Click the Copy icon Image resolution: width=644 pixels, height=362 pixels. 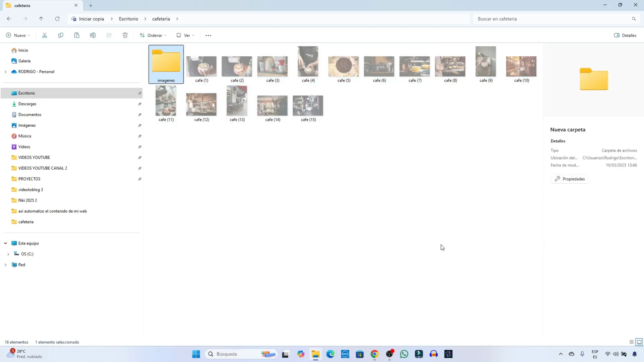[60, 35]
